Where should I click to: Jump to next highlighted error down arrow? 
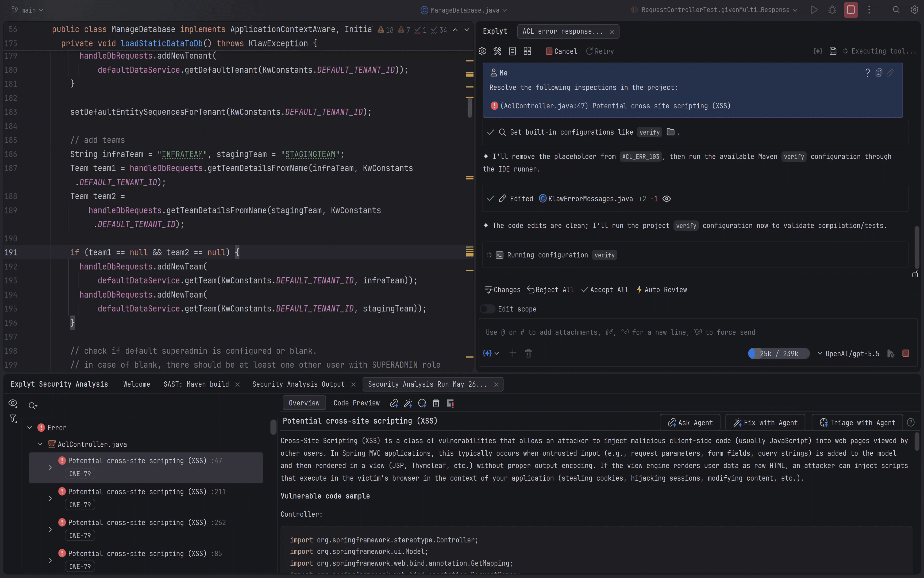click(x=467, y=30)
